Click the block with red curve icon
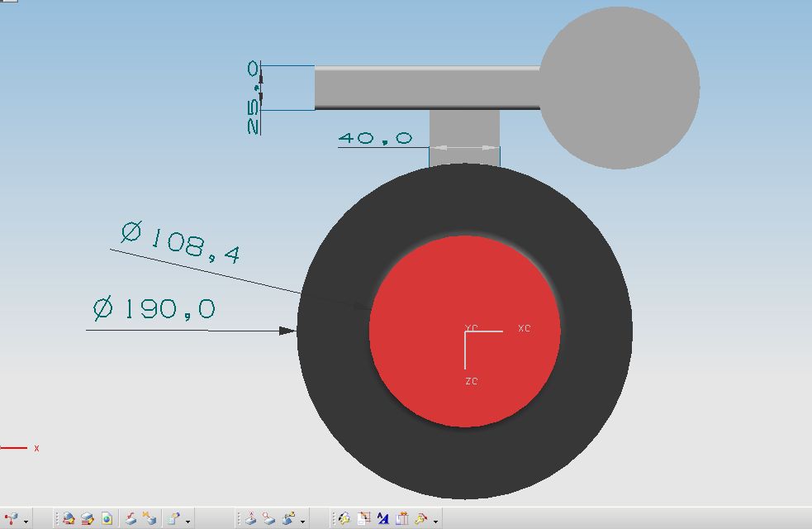Screen dimensions: 812x529 pos(131,518)
